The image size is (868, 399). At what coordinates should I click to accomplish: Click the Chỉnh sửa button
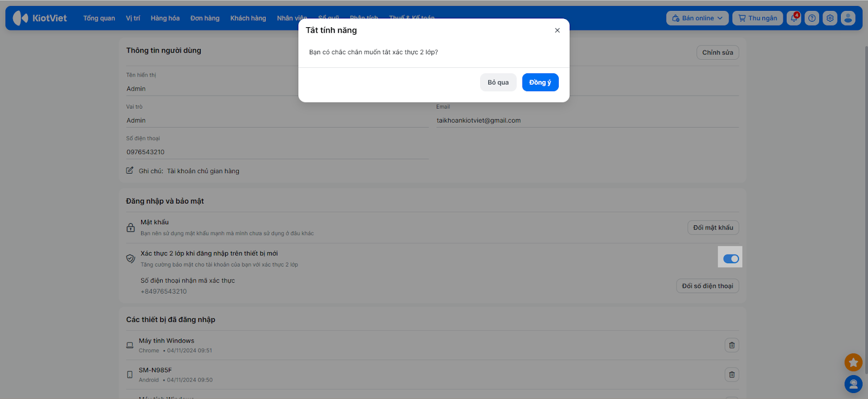tap(718, 53)
